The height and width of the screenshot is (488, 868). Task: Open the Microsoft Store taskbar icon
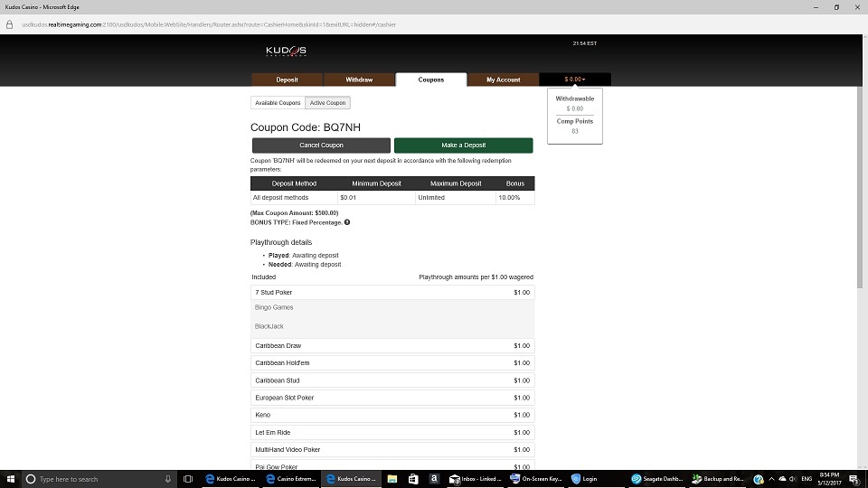coord(413,479)
